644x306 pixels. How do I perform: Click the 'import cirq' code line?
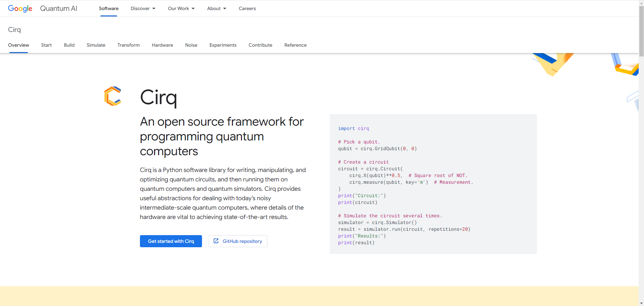353,128
